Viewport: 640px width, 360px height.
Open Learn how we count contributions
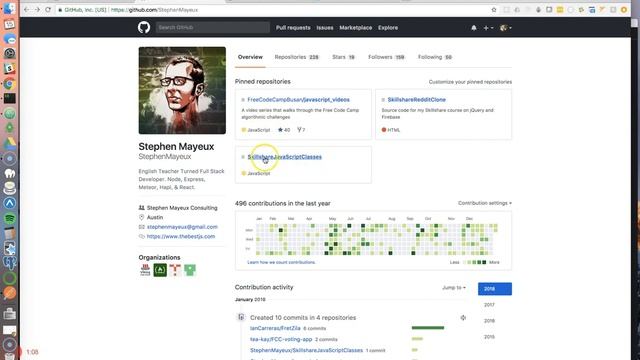(281, 262)
